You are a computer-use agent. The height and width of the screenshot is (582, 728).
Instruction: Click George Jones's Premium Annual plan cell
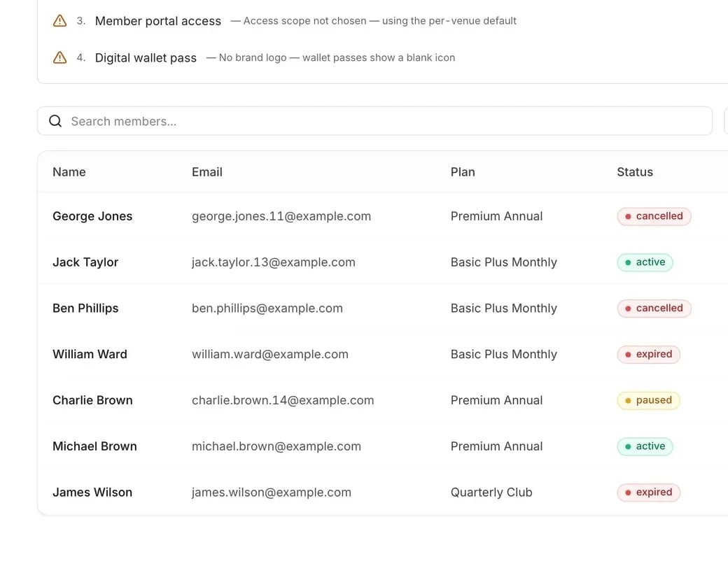(496, 216)
